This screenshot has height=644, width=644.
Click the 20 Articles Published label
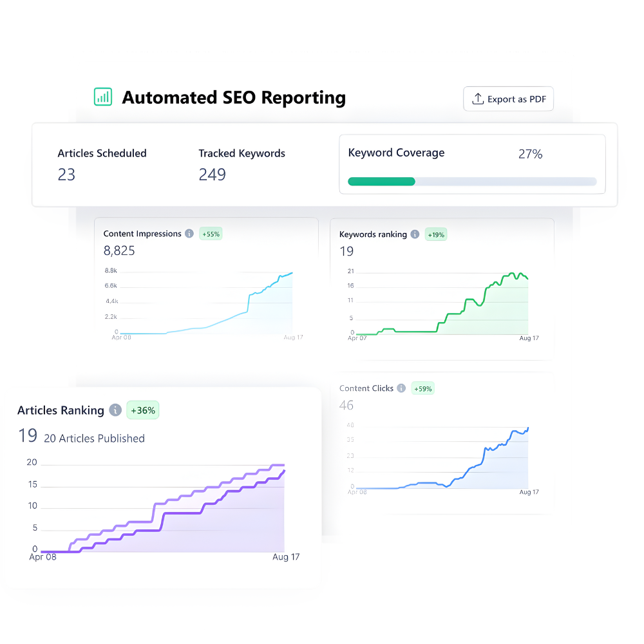click(x=94, y=439)
